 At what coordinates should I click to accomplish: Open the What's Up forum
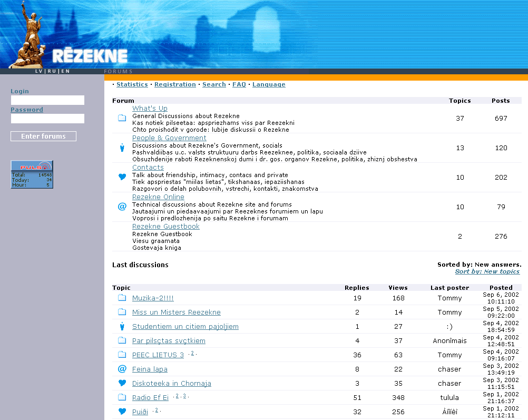click(x=150, y=109)
